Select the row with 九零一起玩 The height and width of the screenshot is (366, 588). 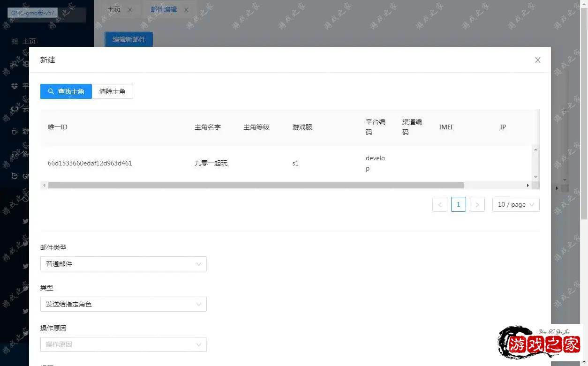(211, 164)
